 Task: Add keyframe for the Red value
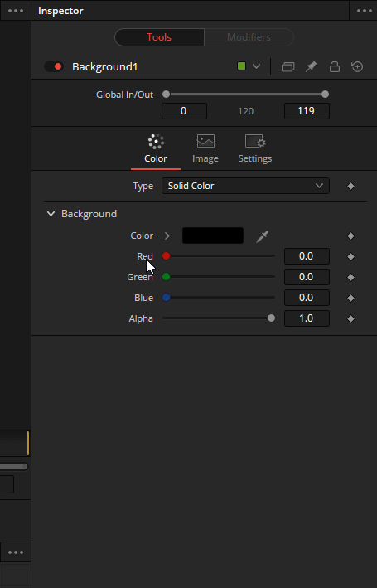(350, 256)
